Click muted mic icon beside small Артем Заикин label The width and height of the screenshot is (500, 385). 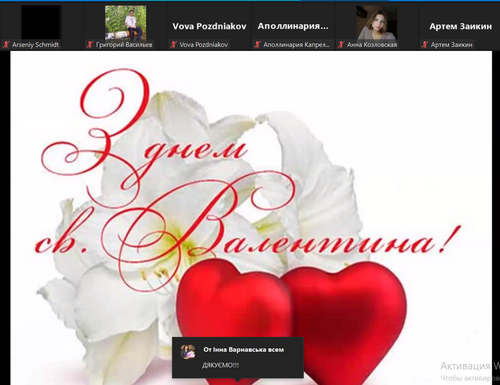point(424,44)
